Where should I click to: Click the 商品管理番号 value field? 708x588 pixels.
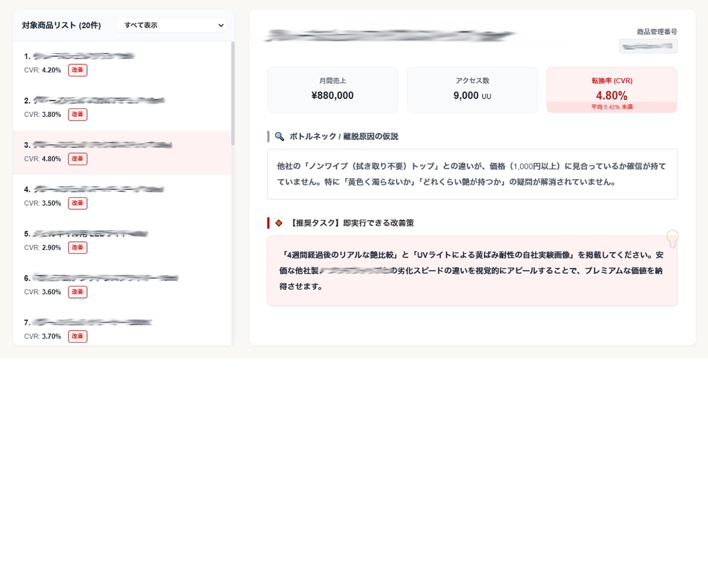648,46
